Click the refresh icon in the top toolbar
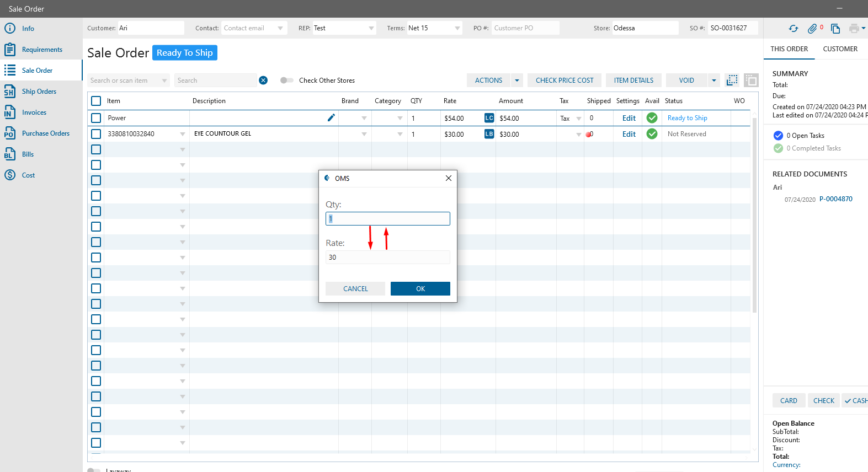This screenshot has height=472, width=868. tap(794, 29)
